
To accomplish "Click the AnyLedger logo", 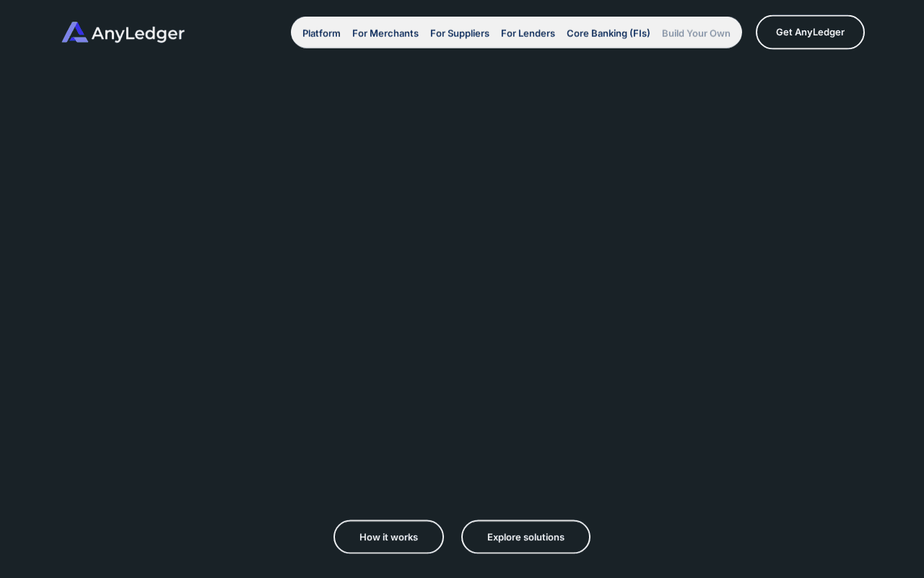I will (123, 33).
